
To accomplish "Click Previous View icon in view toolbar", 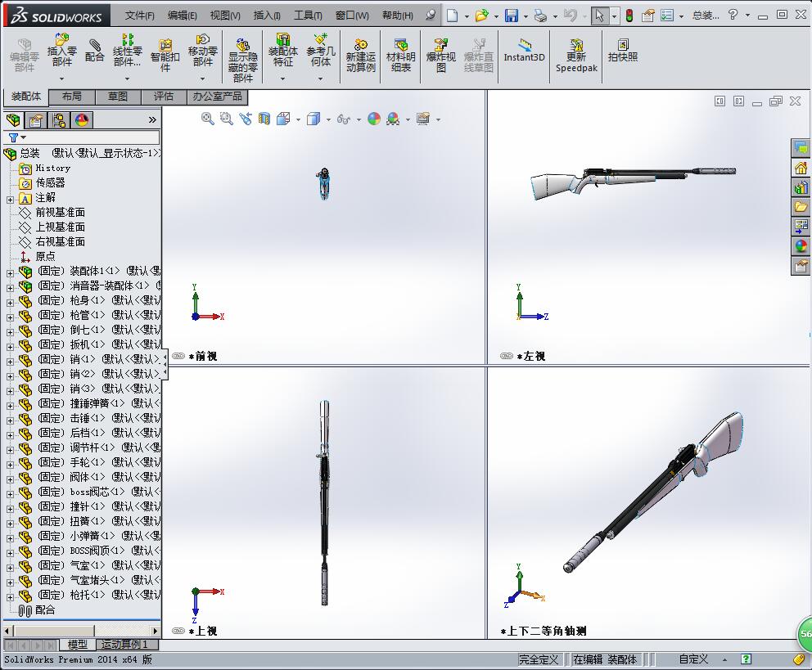I will pos(246,119).
